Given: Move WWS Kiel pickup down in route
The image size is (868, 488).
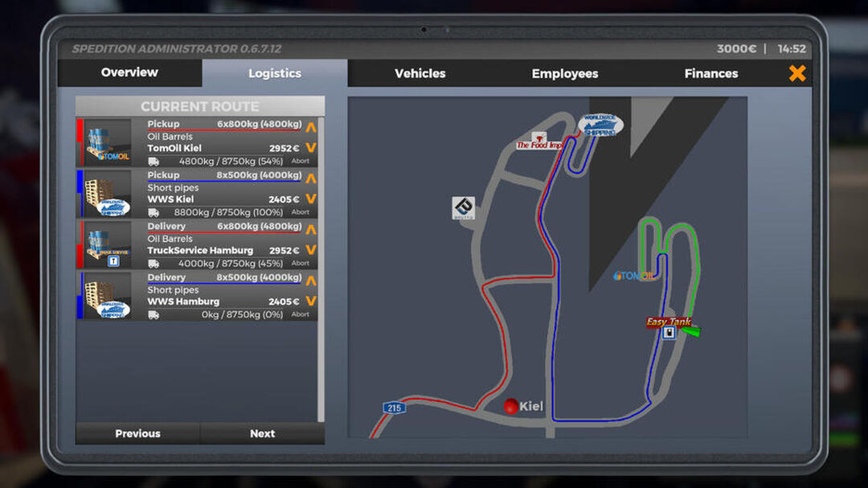Looking at the screenshot, I should tap(311, 199).
